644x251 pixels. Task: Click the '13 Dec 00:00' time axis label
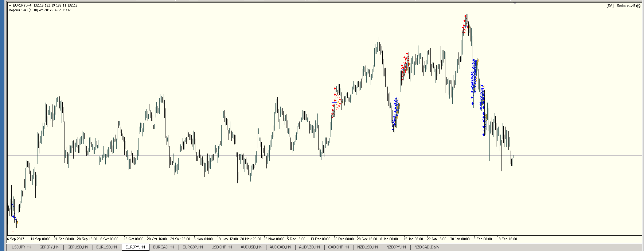pyautogui.click(x=320, y=239)
